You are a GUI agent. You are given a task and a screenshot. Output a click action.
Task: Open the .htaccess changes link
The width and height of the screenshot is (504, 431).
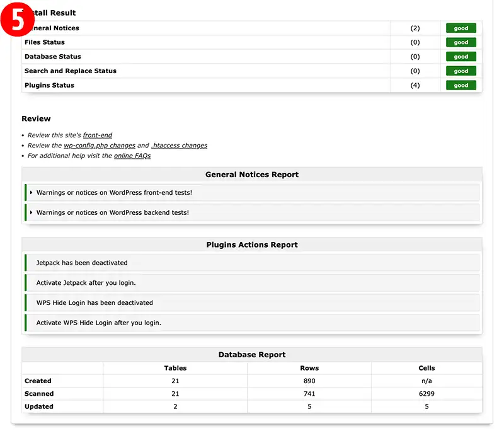(179, 146)
